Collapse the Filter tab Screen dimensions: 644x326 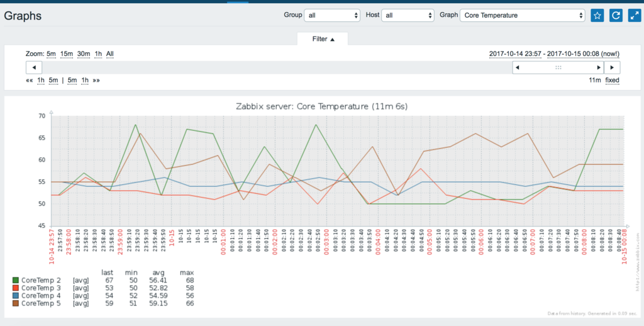323,39
